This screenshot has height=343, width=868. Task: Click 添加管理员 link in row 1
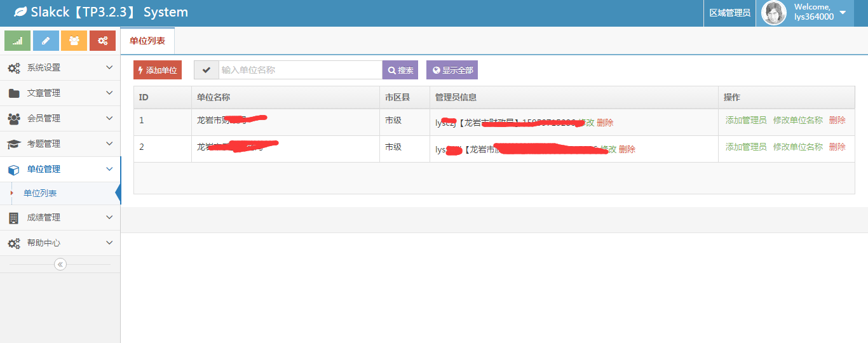coord(746,120)
